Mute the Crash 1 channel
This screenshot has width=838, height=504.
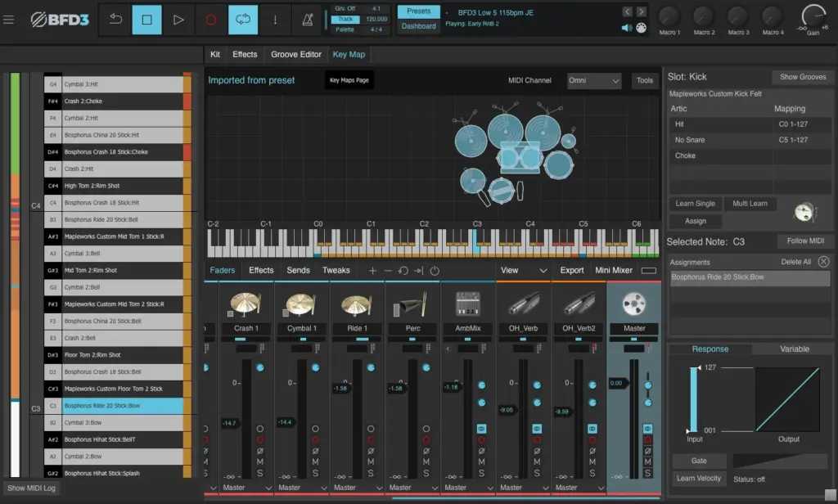coord(259,461)
